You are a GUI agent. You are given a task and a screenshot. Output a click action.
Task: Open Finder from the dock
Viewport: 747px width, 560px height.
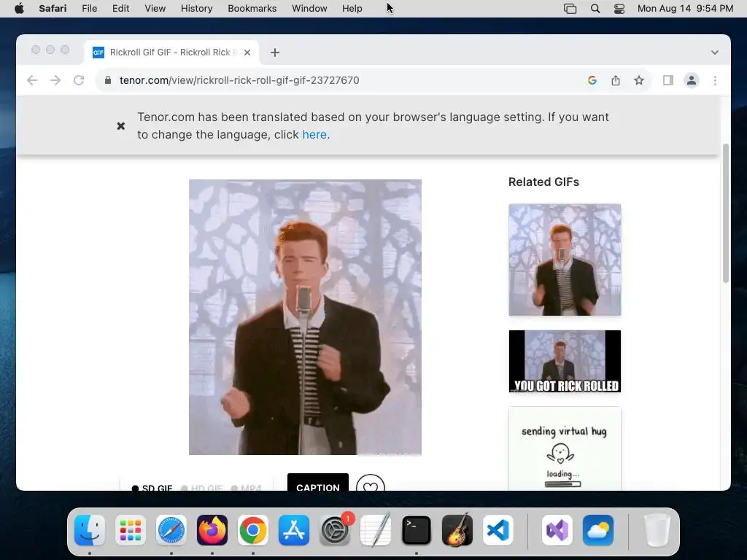tap(90, 530)
